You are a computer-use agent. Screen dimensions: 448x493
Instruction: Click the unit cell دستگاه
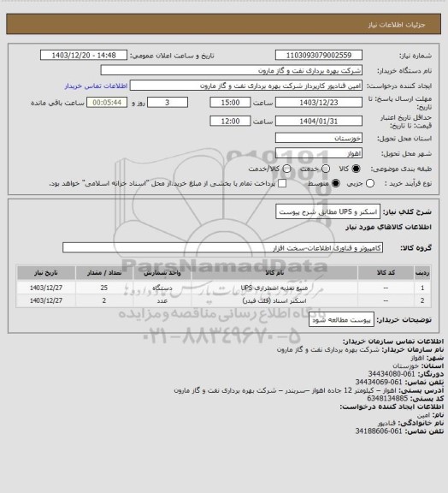[x=162, y=288]
